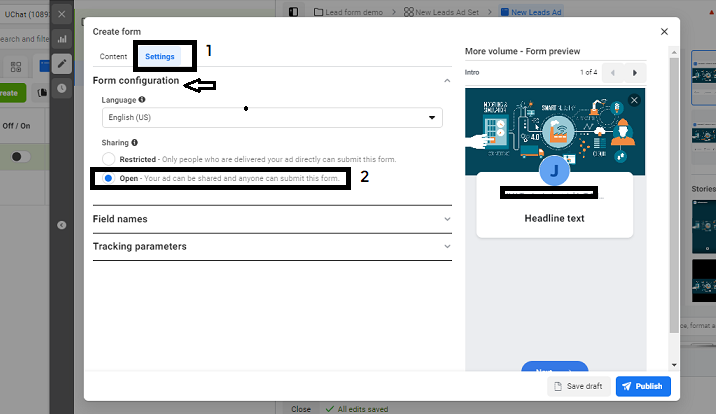
Task: Click the info icon next to Sharing
Action: click(135, 143)
